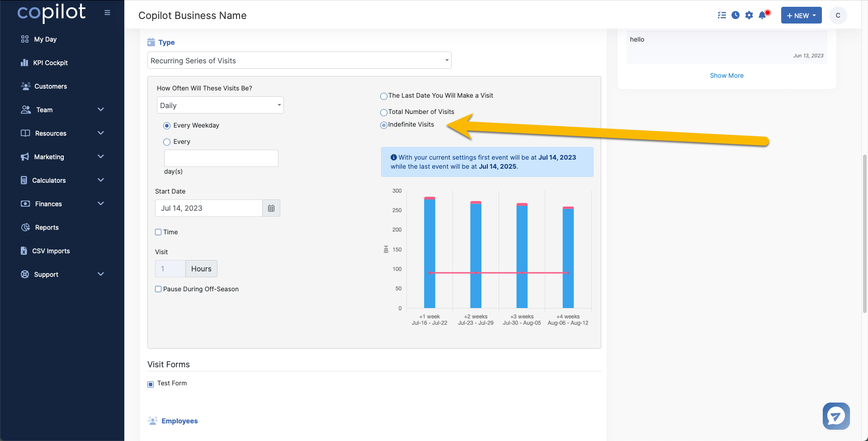Screen dimensions: 868x441
Task: Click the Show More link
Action: click(x=726, y=76)
